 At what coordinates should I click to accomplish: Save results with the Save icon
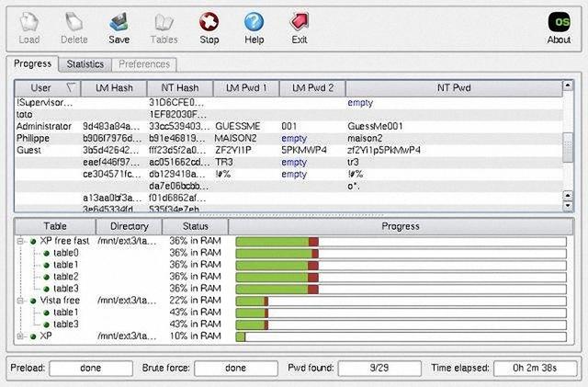click(119, 23)
